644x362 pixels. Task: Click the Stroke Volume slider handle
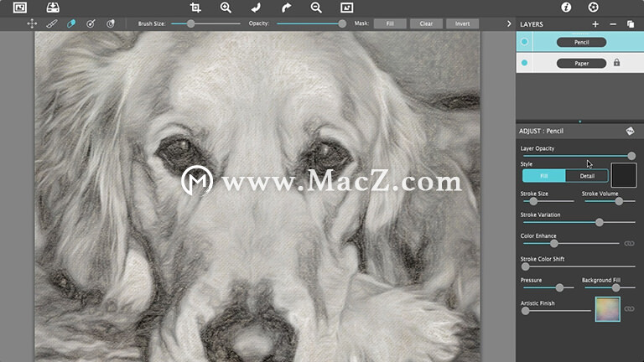(x=619, y=201)
